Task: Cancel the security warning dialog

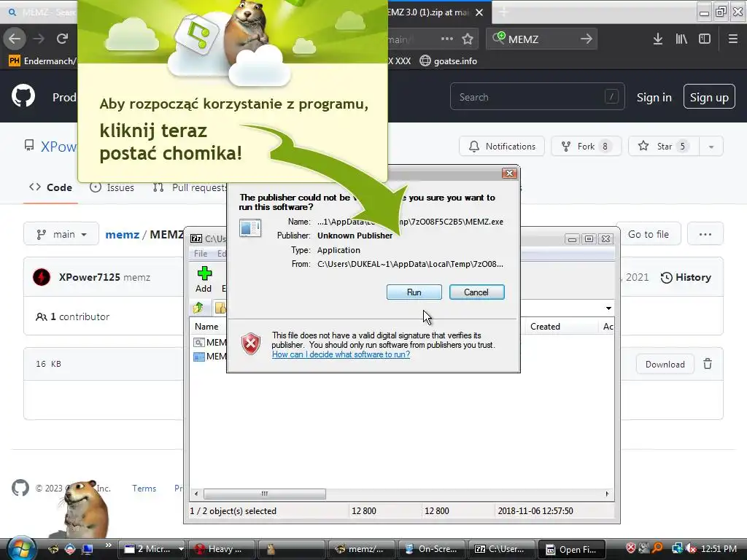Action: point(476,292)
